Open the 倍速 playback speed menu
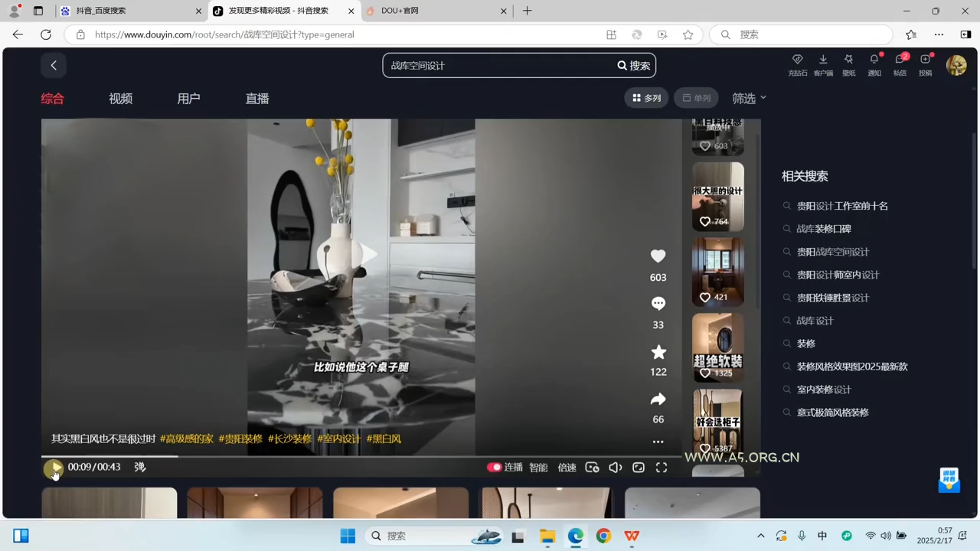This screenshot has width=980, height=551. [x=567, y=467]
